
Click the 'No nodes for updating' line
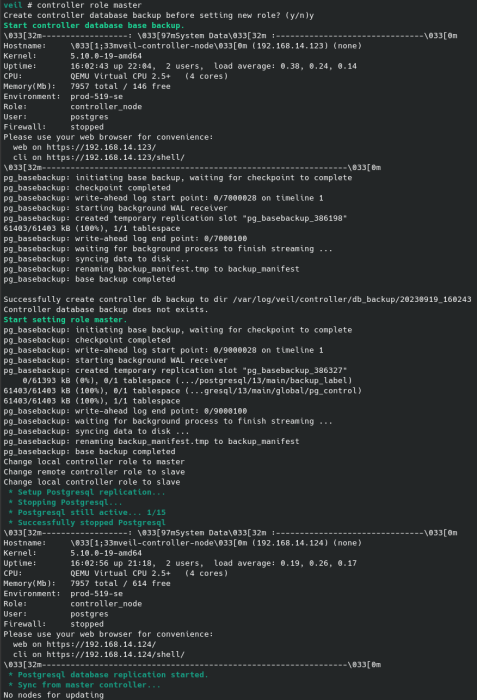pos(54,695)
